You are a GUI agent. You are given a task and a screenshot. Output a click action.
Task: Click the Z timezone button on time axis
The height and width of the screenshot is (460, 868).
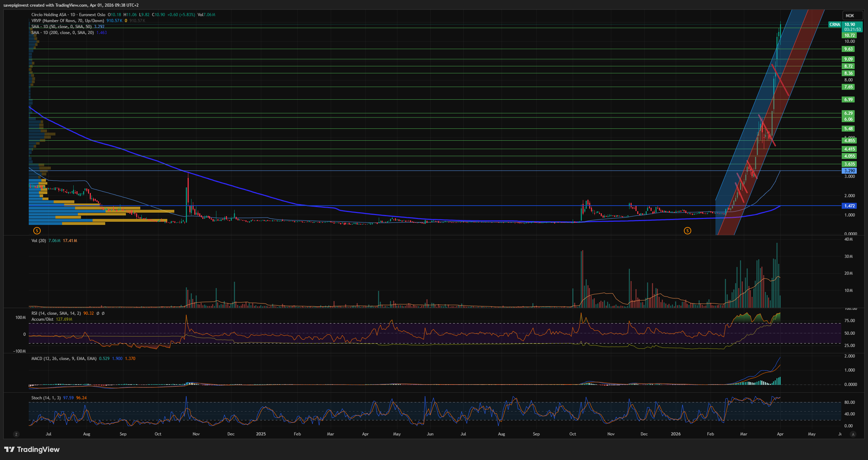(16, 434)
